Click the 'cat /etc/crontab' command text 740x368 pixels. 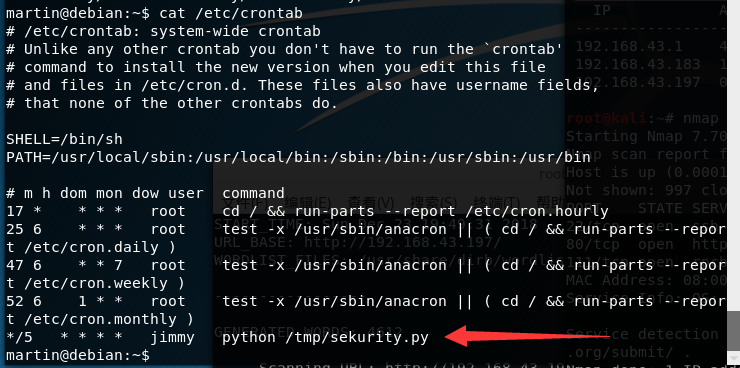(x=231, y=13)
